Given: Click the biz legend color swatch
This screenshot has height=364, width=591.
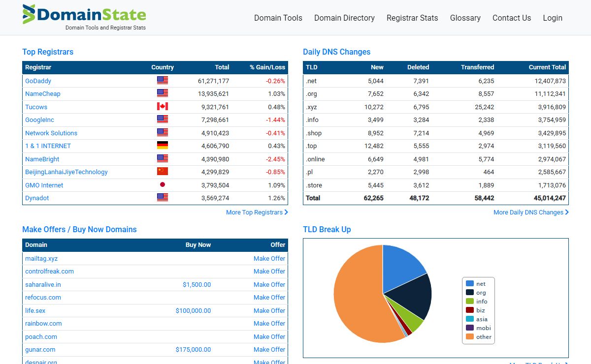Looking at the screenshot, I should point(470,310).
